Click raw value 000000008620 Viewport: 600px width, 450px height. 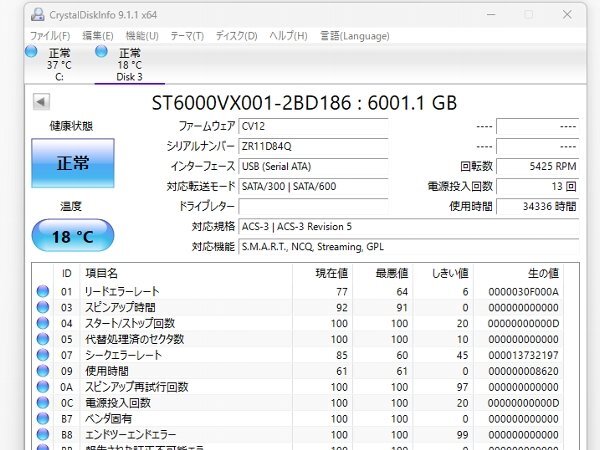(523, 371)
